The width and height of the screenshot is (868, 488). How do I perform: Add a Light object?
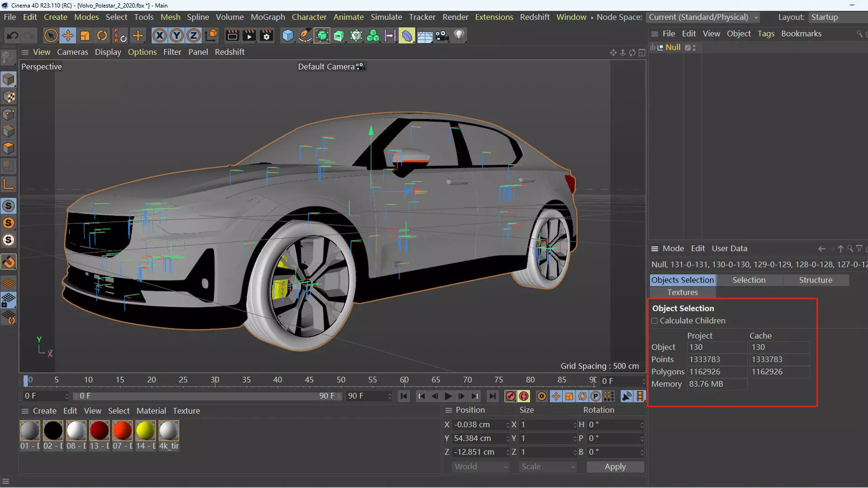click(x=459, y=35)
